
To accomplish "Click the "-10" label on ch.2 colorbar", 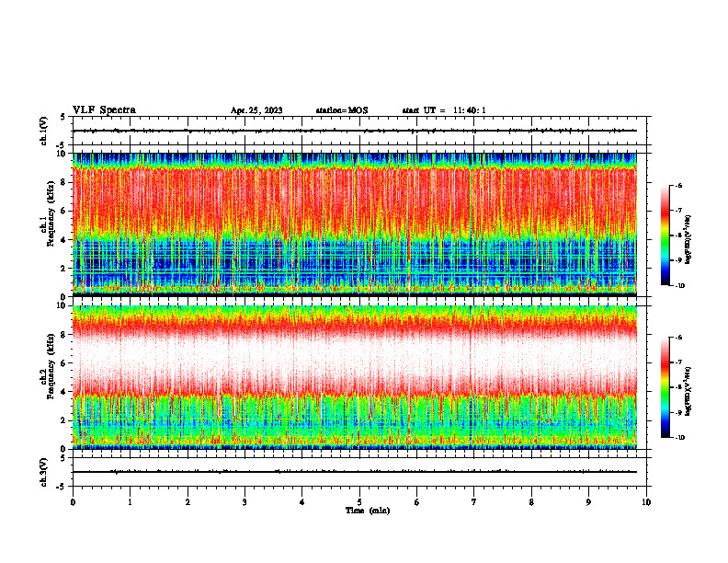I will tap(679, 438).
